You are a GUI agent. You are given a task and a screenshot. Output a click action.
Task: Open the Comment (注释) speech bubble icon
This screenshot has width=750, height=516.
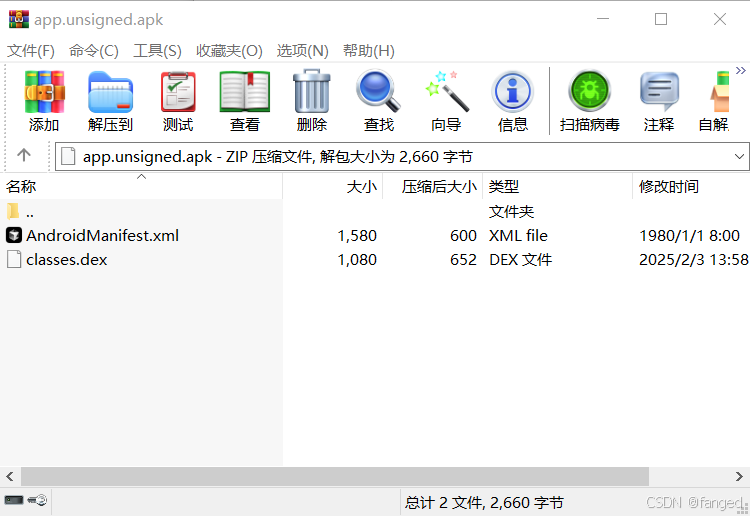tap(659, 91)
